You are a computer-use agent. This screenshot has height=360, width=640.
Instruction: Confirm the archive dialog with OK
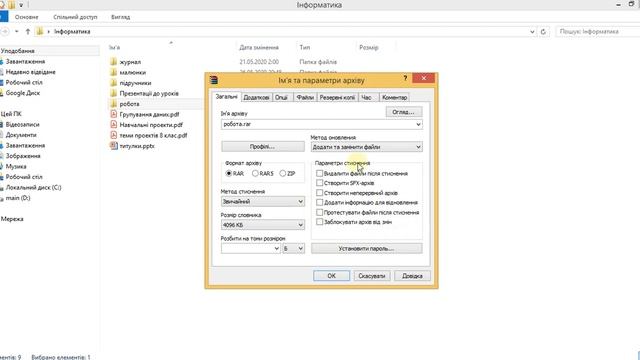coord(331,276)
